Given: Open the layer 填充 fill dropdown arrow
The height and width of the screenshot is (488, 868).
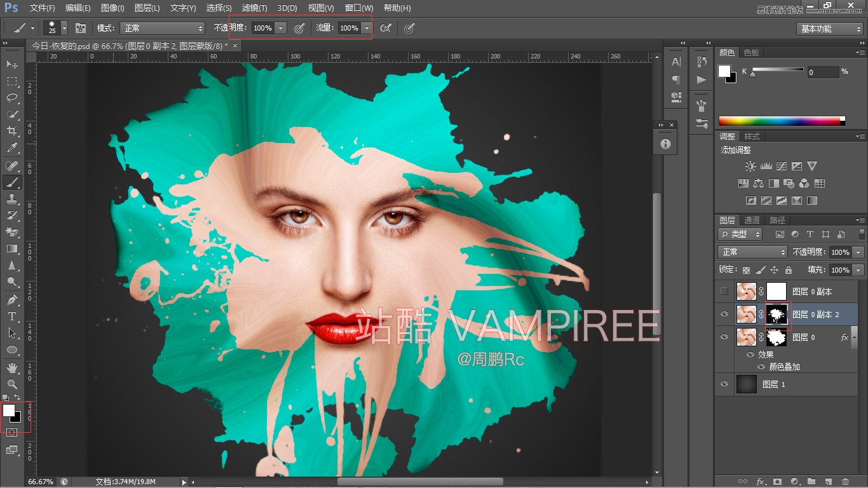Looking at the screenshot, I should [859, 270].
